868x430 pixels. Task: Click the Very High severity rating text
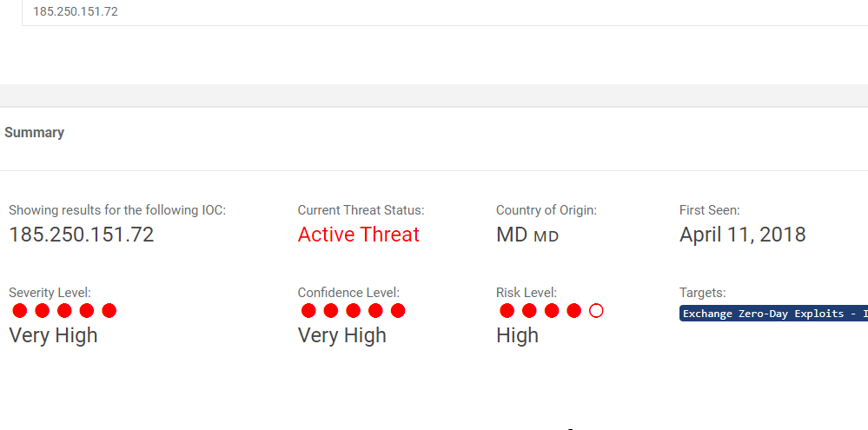pos(53,335)
